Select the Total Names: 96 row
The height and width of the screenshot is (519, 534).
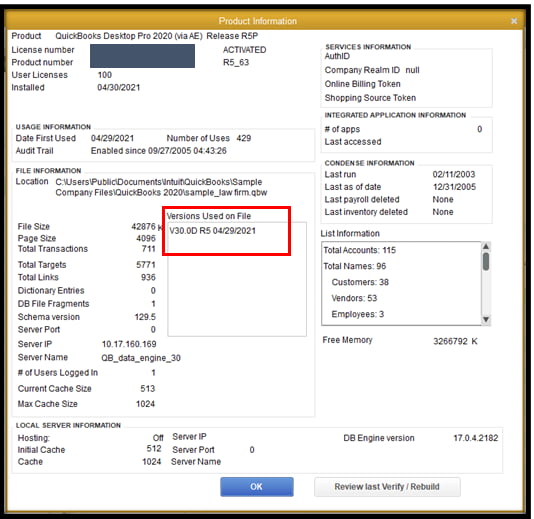coord(355,266)
